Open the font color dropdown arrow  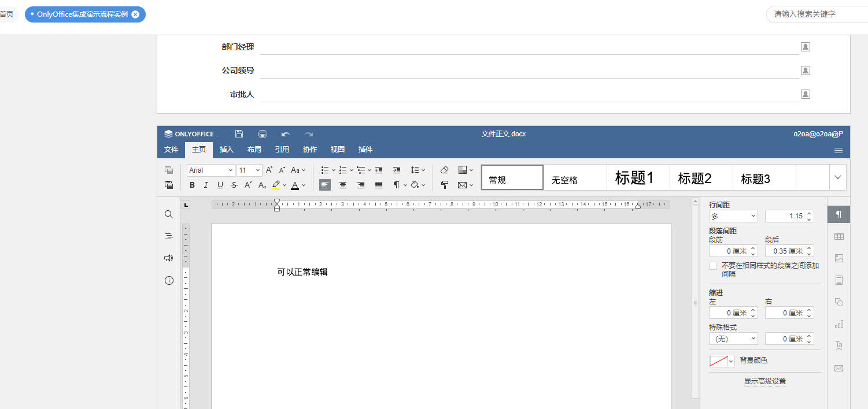tap(304, 185)
